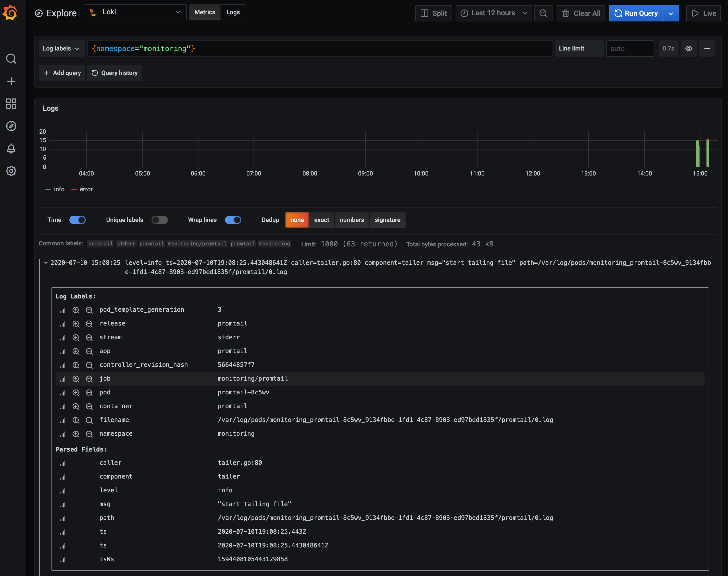Click the Split view icon
The width and height of the screenshot is (728, 576).
(x=433, y=13)
